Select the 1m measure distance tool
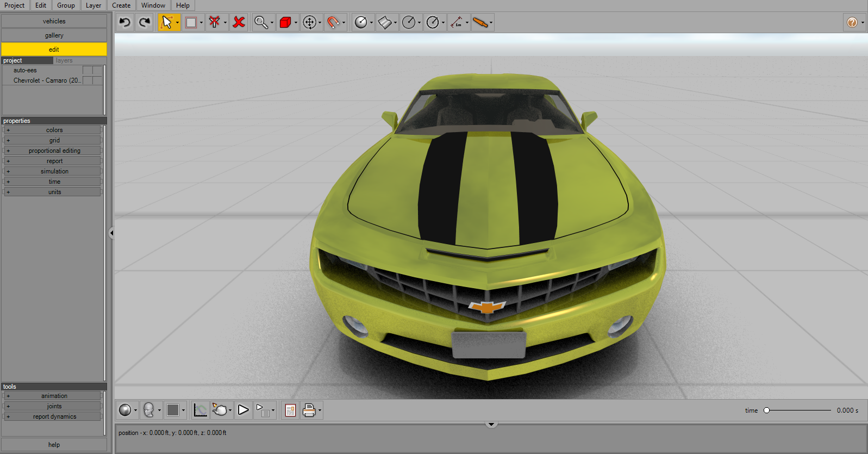 [457, 22]
